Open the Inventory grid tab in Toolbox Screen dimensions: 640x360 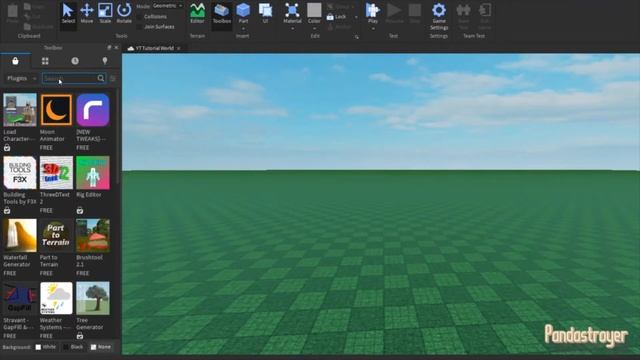45,61
